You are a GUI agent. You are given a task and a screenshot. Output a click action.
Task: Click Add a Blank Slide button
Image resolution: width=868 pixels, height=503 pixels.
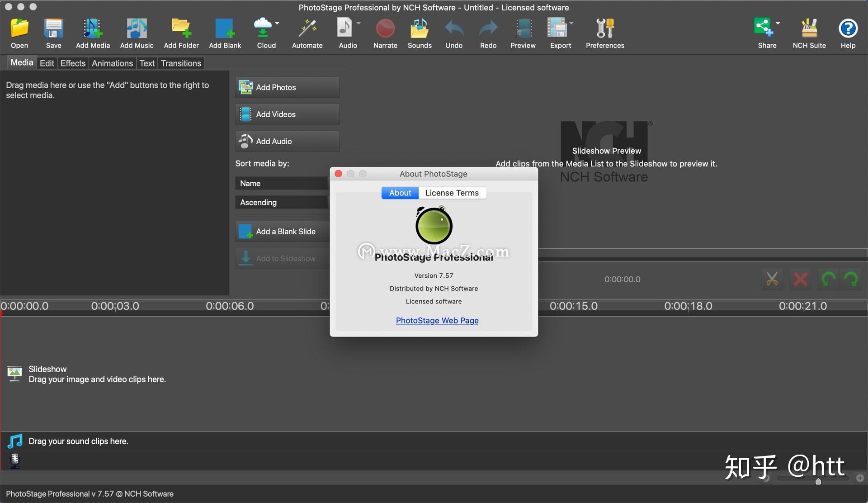283,232
